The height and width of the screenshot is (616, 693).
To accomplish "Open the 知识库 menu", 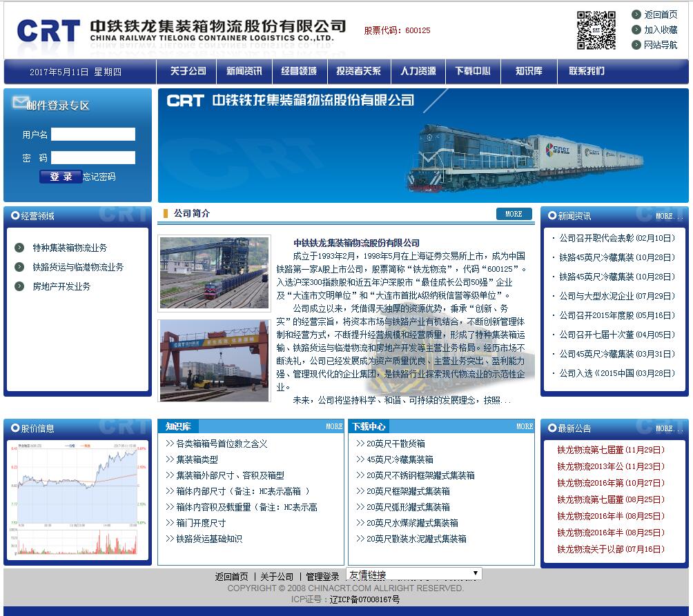I will (x=529, y=71).
